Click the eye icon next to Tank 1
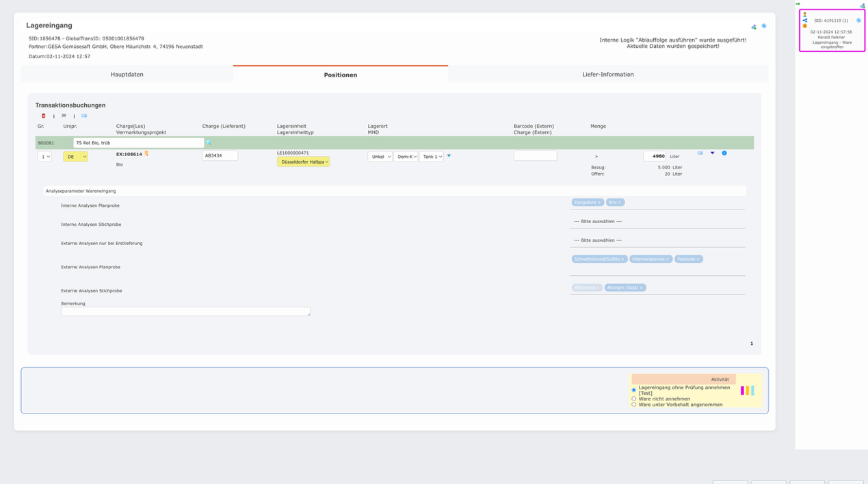This screenshot has width=868, height=484. [x=449, y=156]
